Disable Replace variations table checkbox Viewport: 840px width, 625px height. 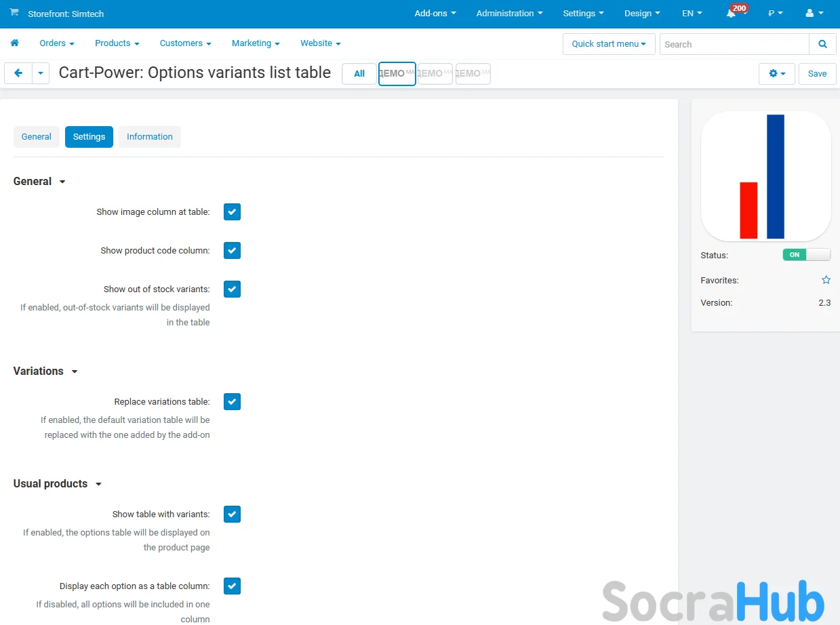(x=232, y=402)
